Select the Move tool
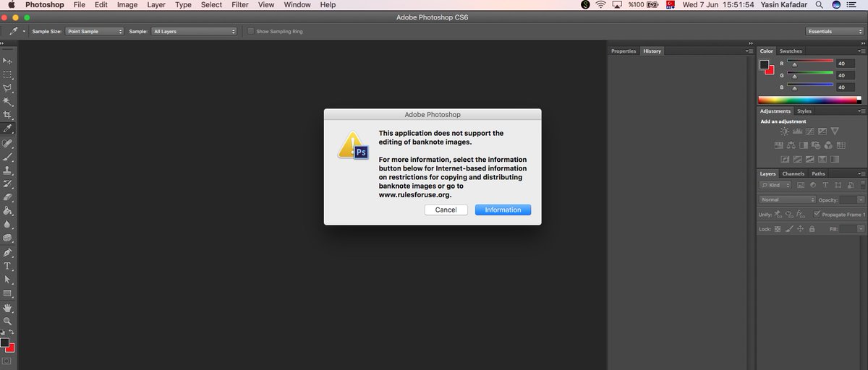This screenshot has width=868, height=370. (7, 61)
